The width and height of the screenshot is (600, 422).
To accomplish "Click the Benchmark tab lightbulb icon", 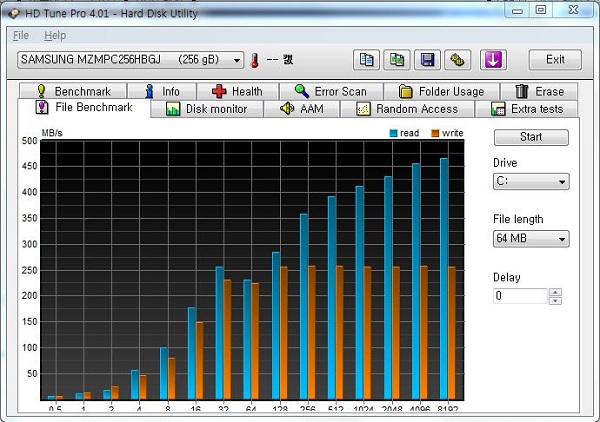I will tap(41, 91).
